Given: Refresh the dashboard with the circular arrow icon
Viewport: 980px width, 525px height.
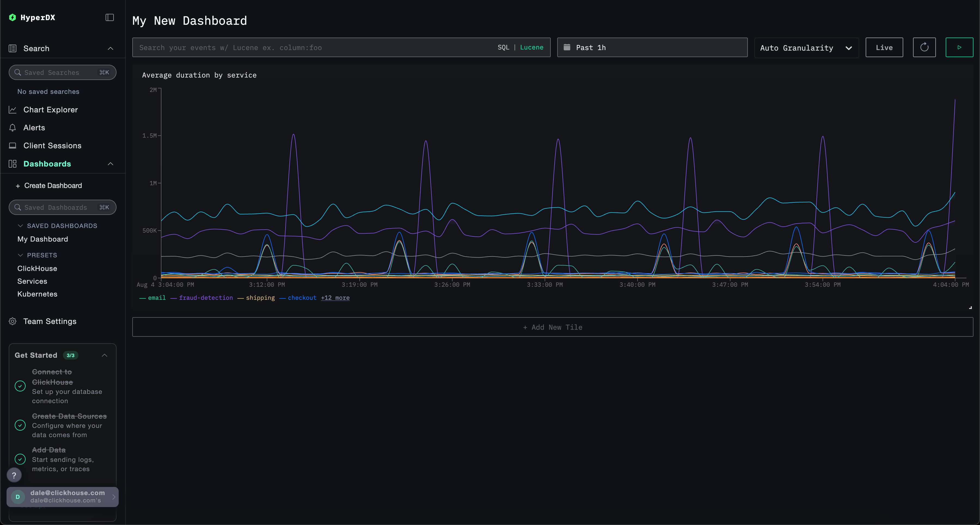Looking at the screenshot, I should pos(924,47).
